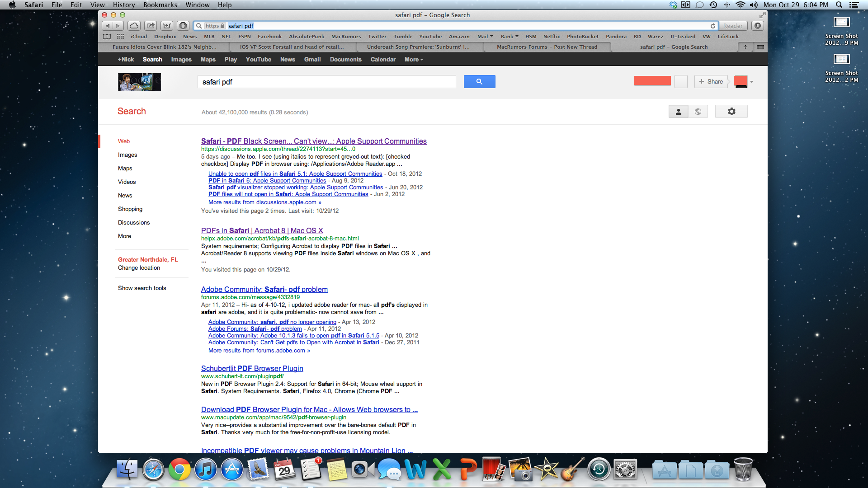Viewport: 868px width, 488px height.
Task: Switch to the MacRumors Forums tab
Action: click(547, 47)
